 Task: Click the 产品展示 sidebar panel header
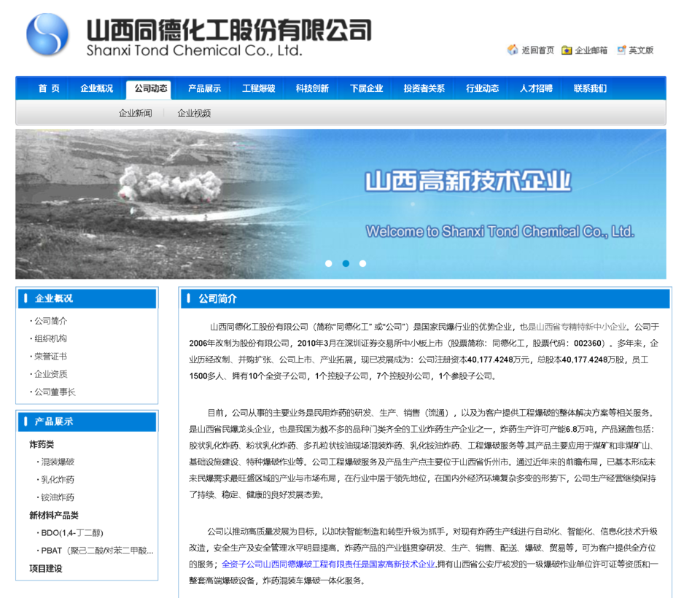click(87, 422)
